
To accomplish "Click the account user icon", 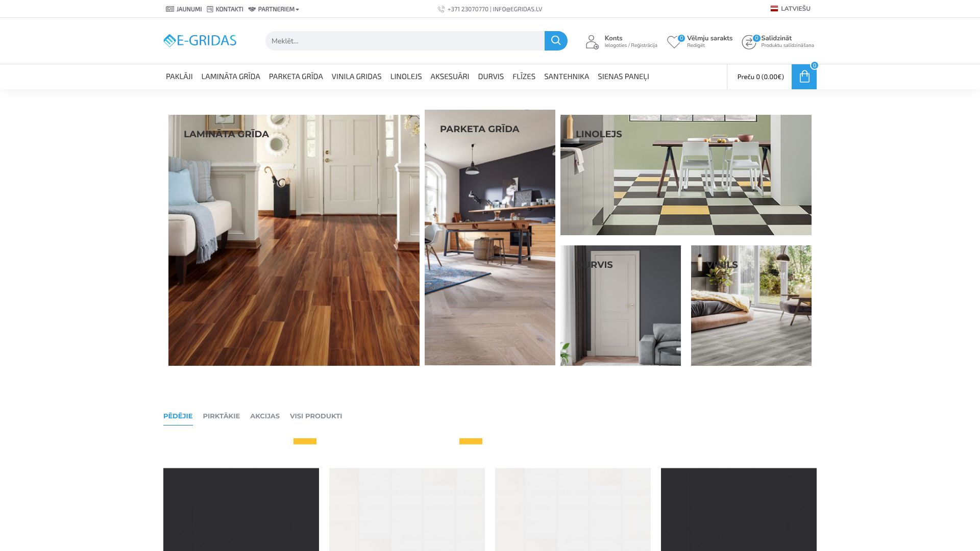I will click(x=592, y=42).
